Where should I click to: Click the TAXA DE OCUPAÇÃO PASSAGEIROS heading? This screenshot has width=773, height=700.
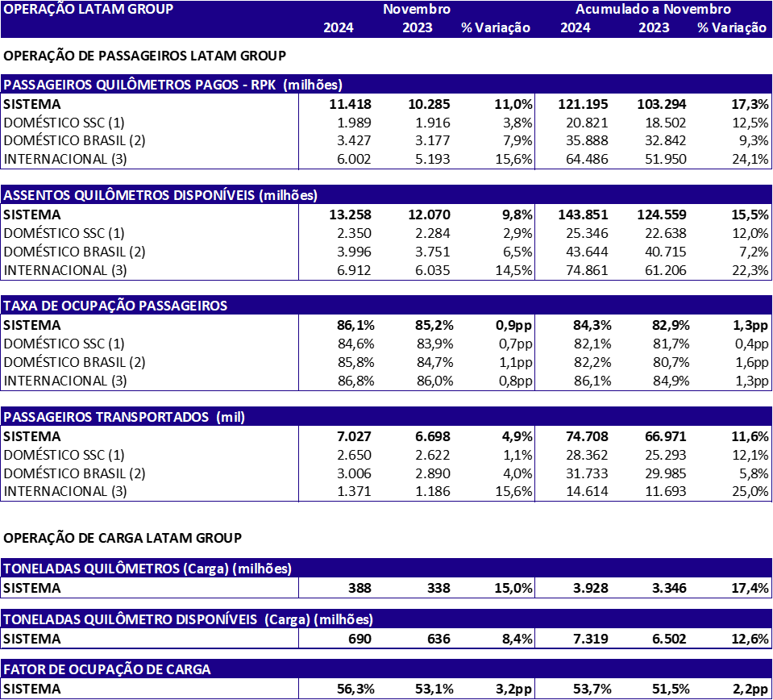(x=115, y=306)
